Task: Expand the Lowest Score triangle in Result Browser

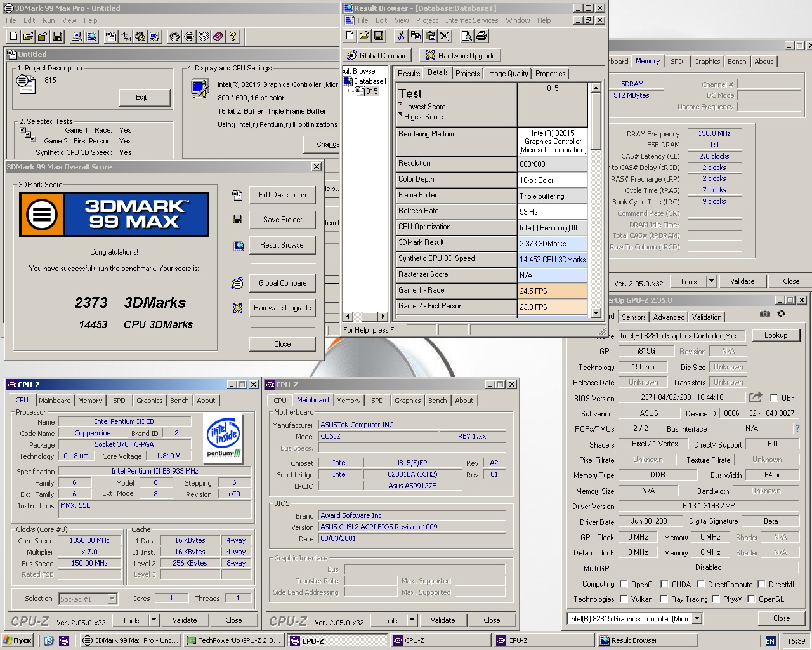Action: pyautogui.click(x=400, y=105)
